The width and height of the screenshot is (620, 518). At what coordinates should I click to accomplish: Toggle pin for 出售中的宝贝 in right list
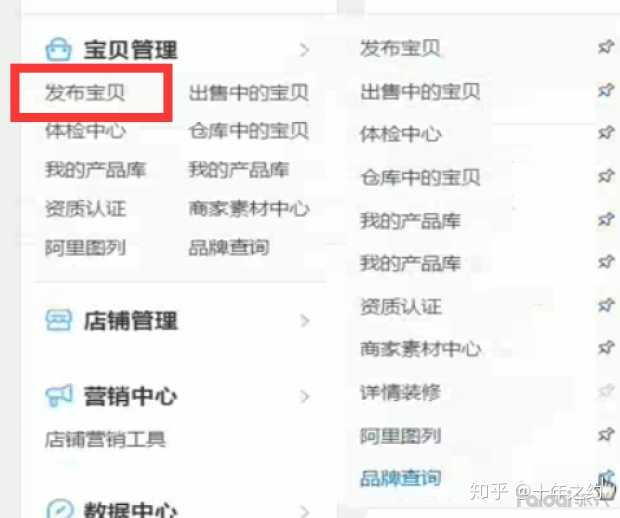coord(606,91)
